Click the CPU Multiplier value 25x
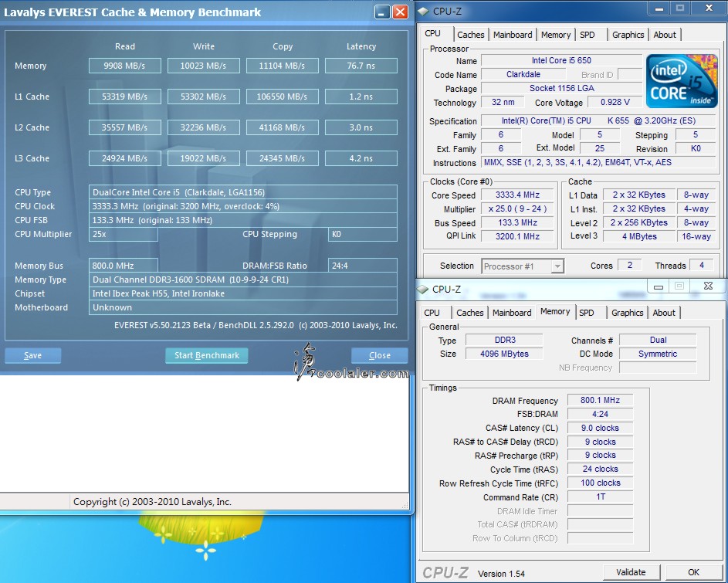728x583 pixels. coord(124,234)
